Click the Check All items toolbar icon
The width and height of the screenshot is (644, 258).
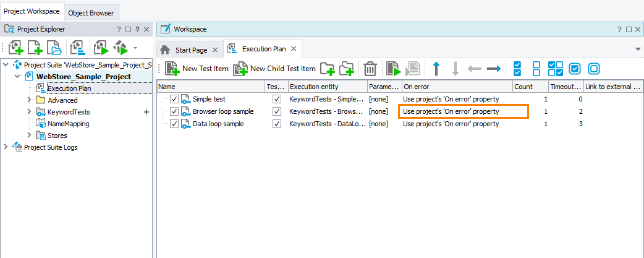(x=518, y=69)
